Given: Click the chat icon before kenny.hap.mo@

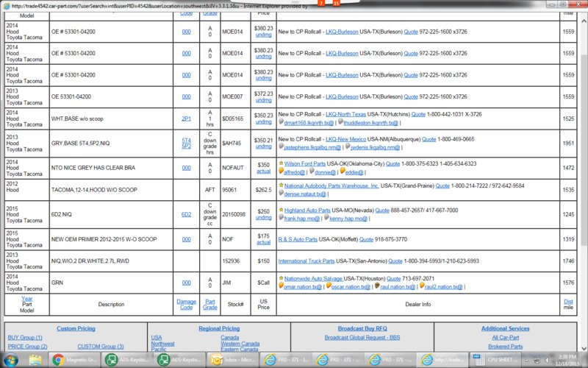Looking at the screenshot, I should click(326, 217).
